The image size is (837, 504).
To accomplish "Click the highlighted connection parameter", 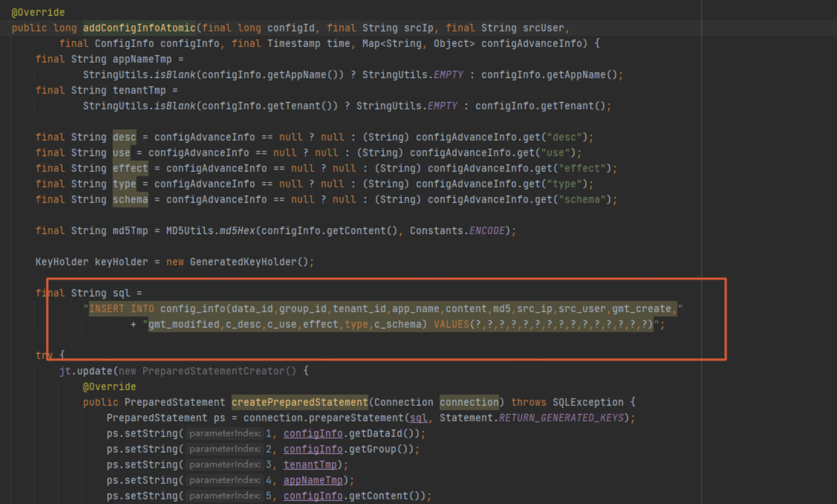I will 469,402.
